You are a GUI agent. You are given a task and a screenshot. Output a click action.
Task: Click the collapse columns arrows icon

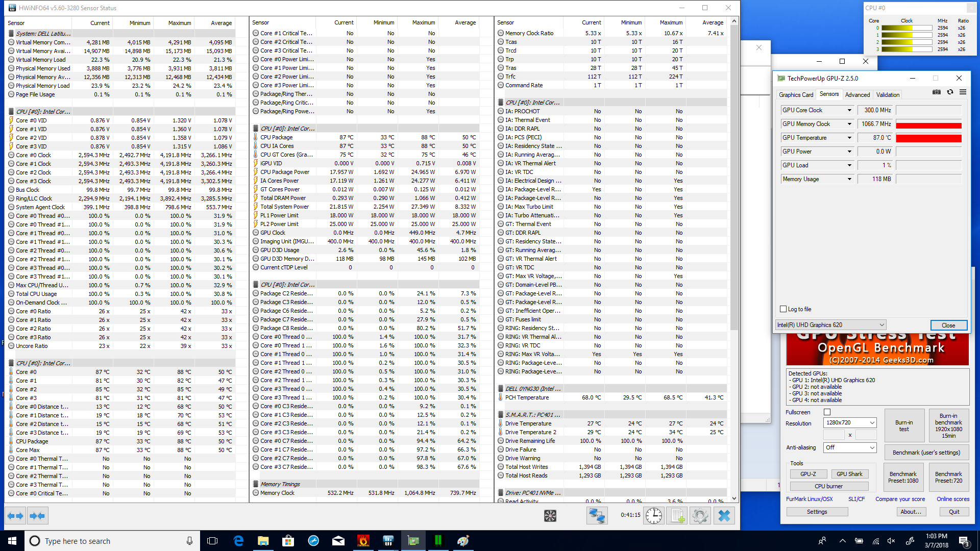37,516
